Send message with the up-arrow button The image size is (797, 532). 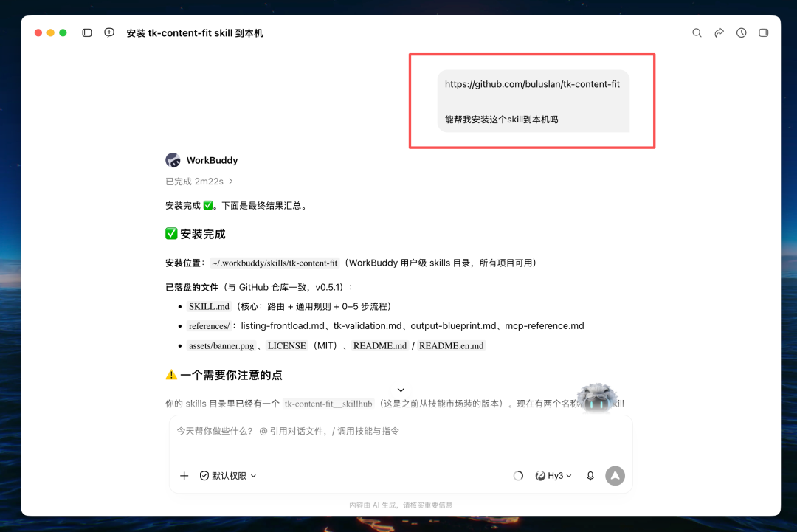click(615, 476)
